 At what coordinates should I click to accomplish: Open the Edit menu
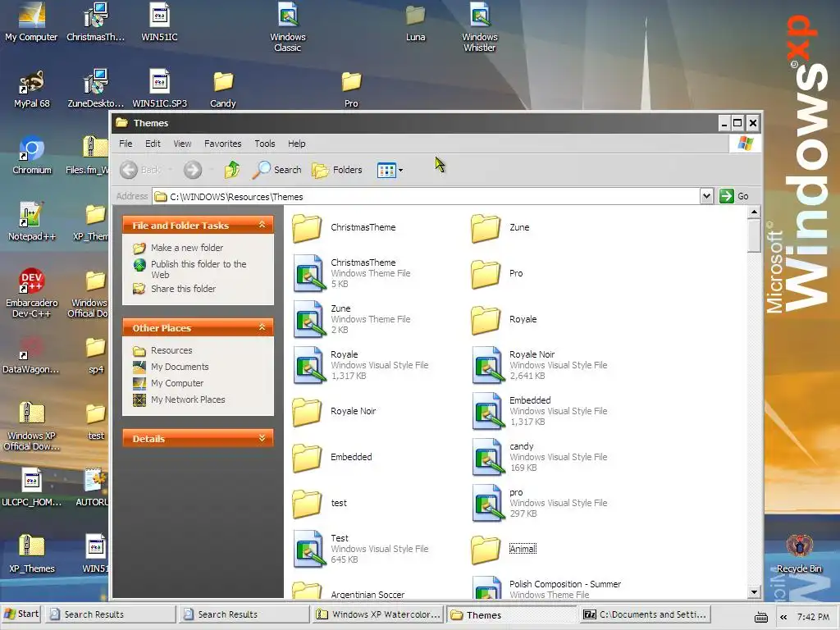153,144
